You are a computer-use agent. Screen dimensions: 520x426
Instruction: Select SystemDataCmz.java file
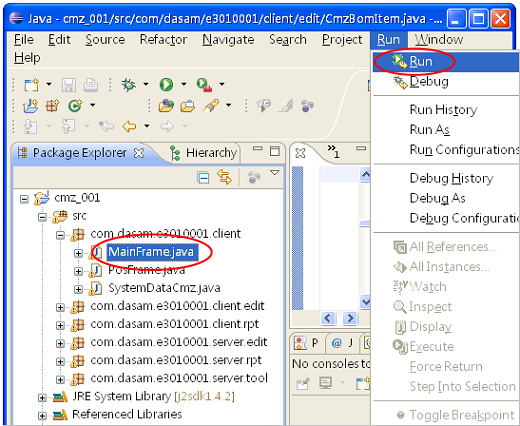tap(164, 288)
